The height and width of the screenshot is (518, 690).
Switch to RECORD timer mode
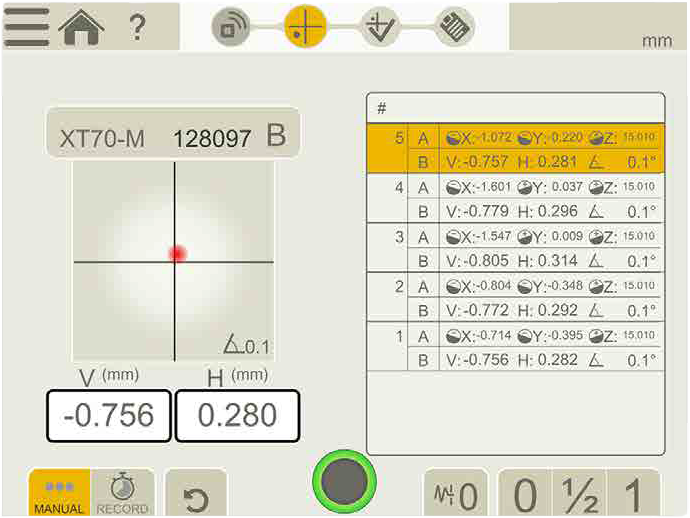click(123, 492)
